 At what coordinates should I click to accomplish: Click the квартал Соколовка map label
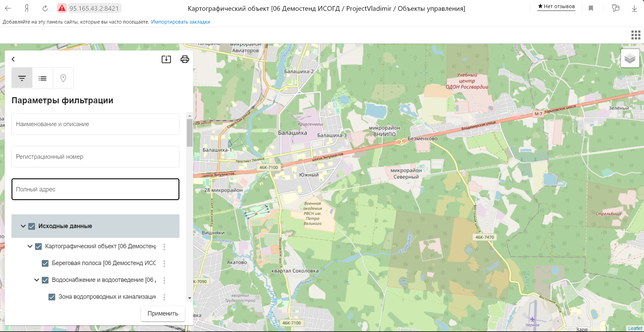click(295, 271)
